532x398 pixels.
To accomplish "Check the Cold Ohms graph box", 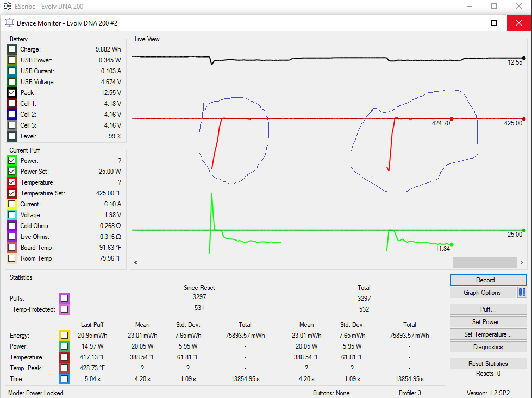I will coord(12,225).
